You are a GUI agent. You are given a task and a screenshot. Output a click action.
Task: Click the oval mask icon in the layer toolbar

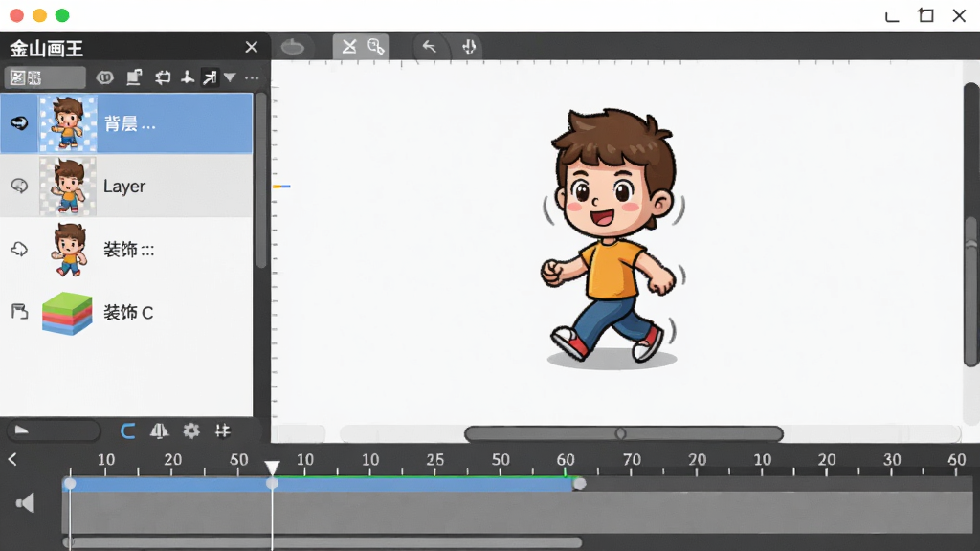(x=104, y=77)
